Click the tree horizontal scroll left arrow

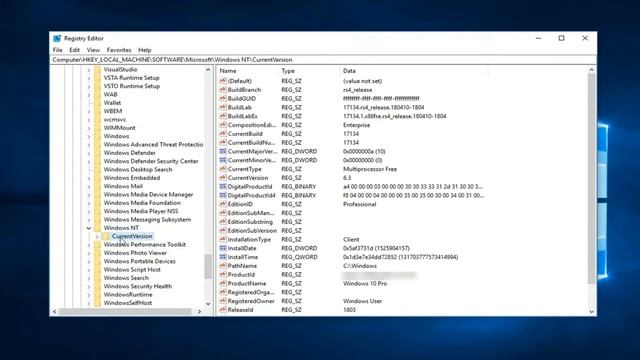(55, 311)
